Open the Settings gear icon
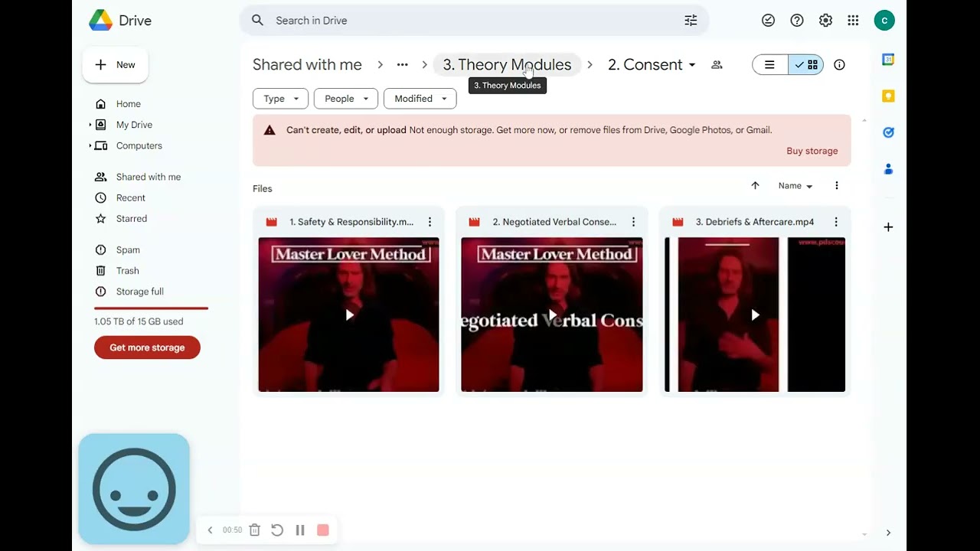The height and width of the screenshot is (551, 980). point(825,21)
